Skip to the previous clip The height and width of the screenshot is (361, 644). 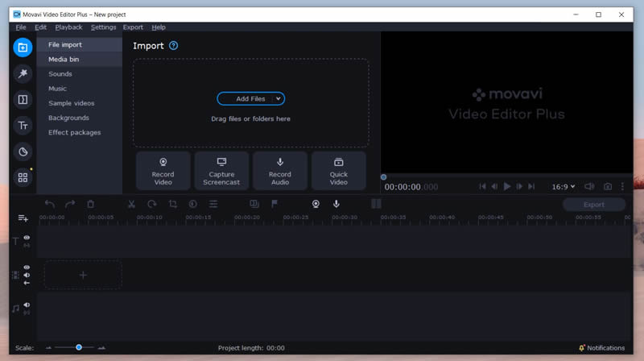click(482, 187)
